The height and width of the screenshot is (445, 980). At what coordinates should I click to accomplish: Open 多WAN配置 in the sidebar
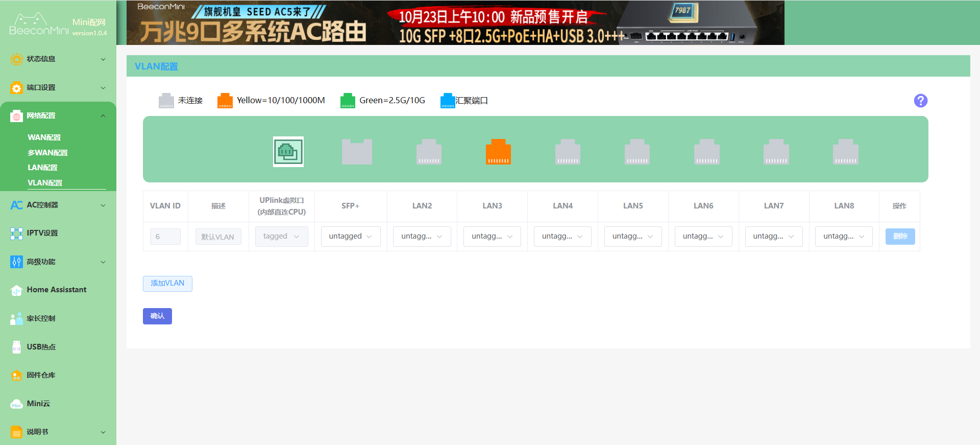47,153
